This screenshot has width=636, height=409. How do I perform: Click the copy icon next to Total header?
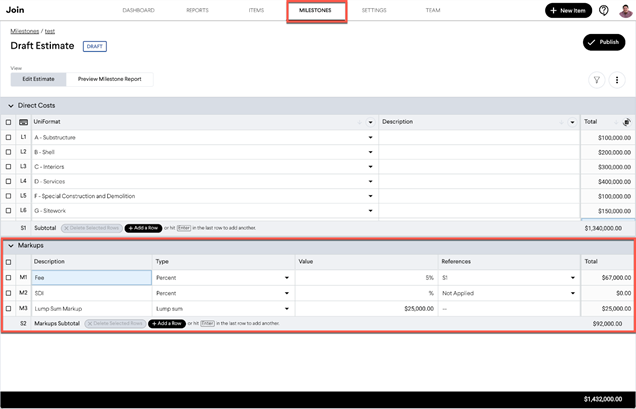point(627,122)
